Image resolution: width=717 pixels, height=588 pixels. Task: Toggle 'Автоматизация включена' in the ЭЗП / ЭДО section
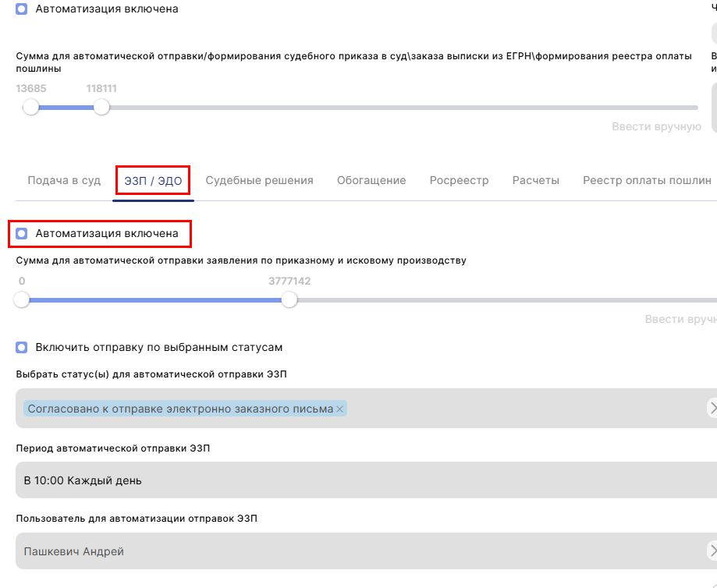pyautogui.click(x=21, y=233)
